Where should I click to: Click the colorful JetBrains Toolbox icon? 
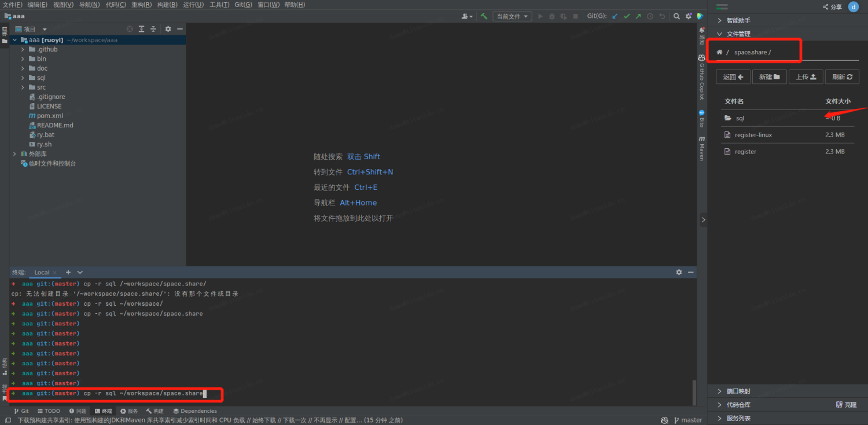click(700, 16)
